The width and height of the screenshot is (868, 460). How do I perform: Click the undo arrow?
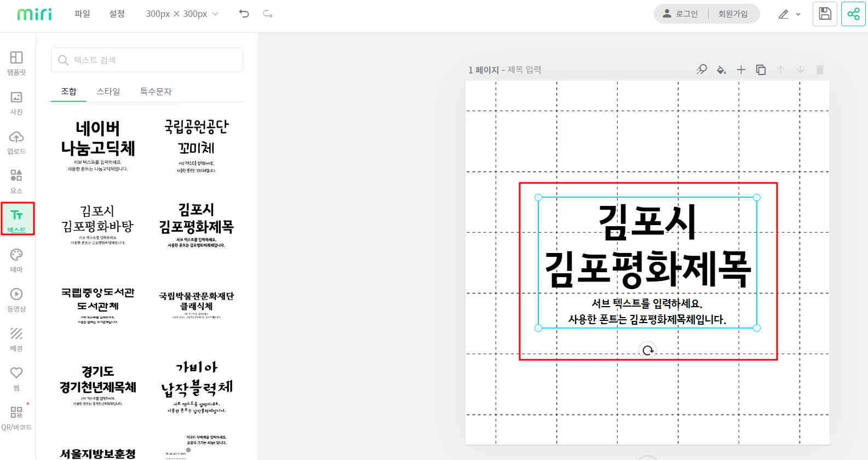[x=244, y=14]
